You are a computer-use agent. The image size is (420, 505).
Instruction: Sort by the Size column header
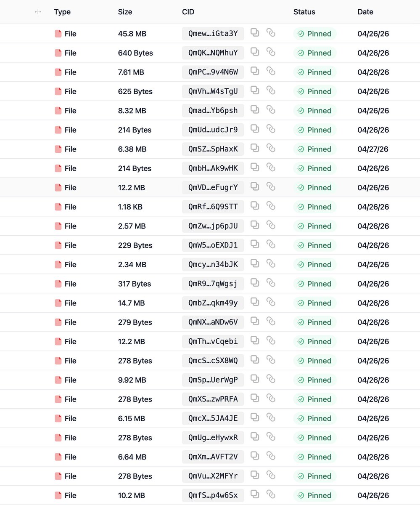coord(125,12)
